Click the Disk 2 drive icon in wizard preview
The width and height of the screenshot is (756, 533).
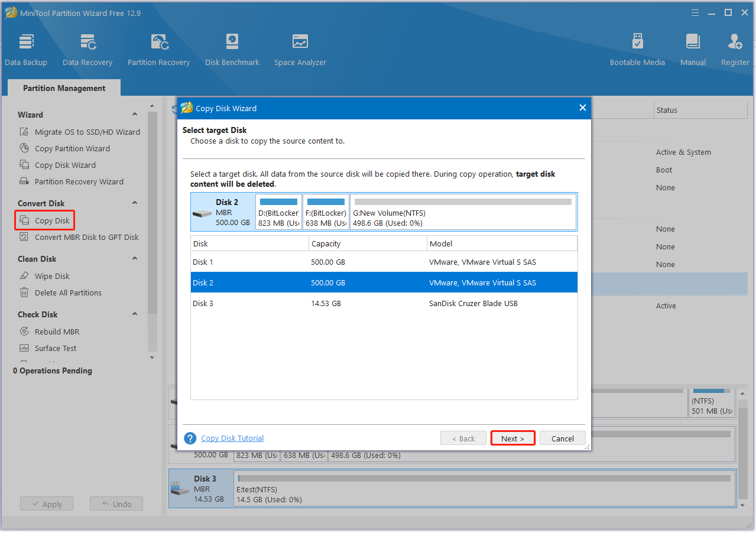pos(202,213)
